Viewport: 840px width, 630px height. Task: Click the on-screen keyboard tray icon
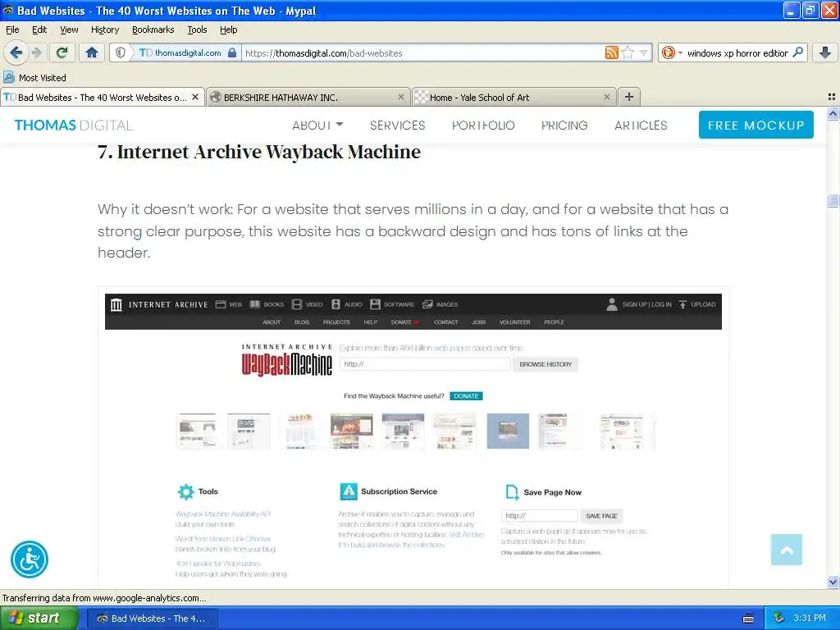point(748,619)
